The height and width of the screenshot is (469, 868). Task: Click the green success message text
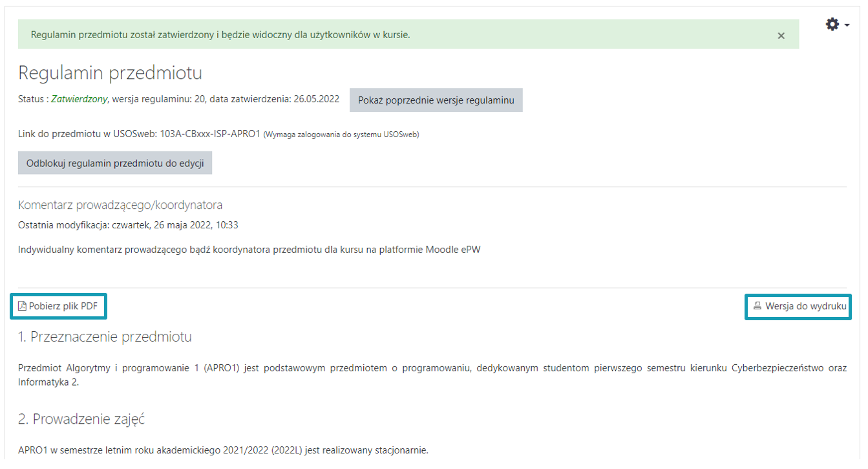[220, 34]
